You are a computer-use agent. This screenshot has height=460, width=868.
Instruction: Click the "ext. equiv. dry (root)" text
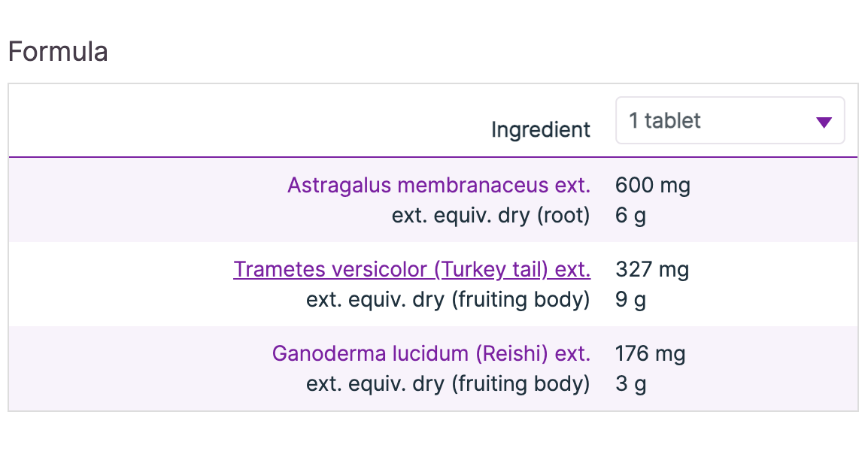(x=490, y=216)
